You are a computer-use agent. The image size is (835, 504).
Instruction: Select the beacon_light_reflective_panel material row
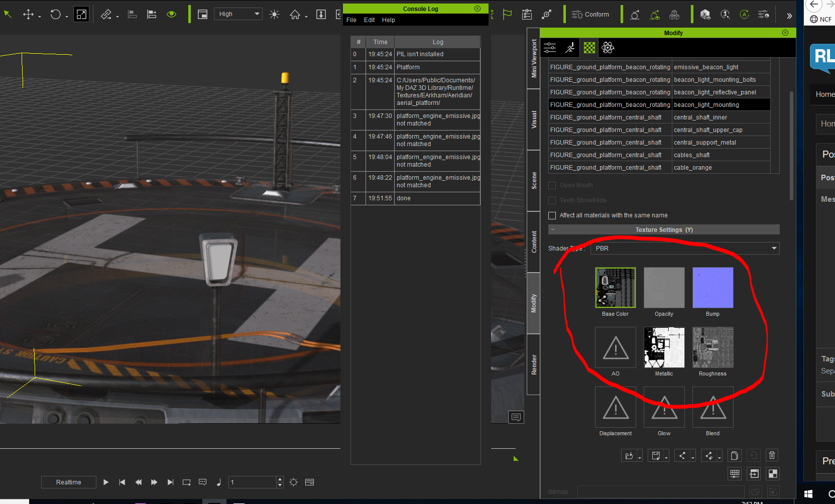point(659,92)
